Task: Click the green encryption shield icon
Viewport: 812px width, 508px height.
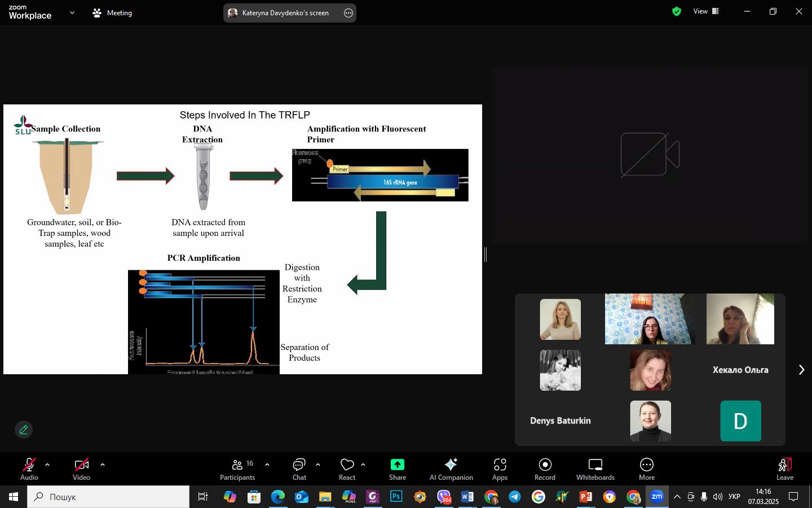Action: tap(677, 11)
